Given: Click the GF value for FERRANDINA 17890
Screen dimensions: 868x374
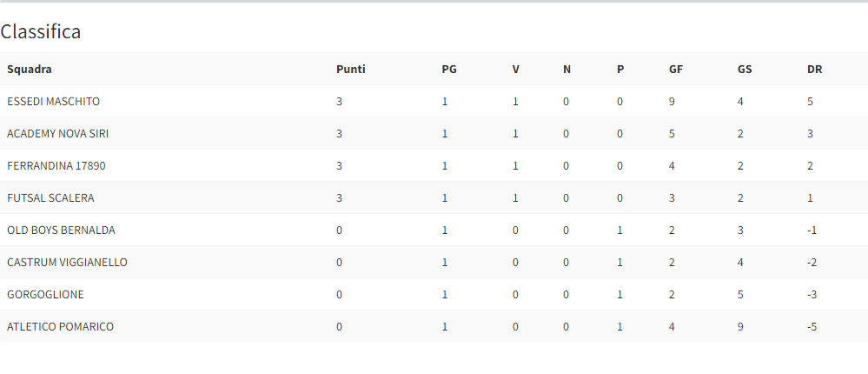Looking at the screenshot, I should (672, 166).
